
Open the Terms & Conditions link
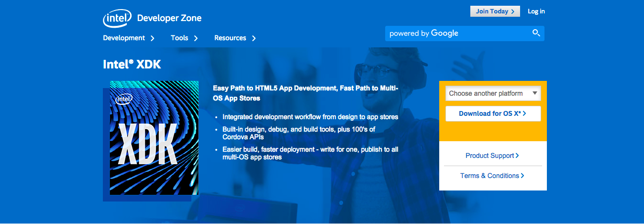click(x=492, y=176)
